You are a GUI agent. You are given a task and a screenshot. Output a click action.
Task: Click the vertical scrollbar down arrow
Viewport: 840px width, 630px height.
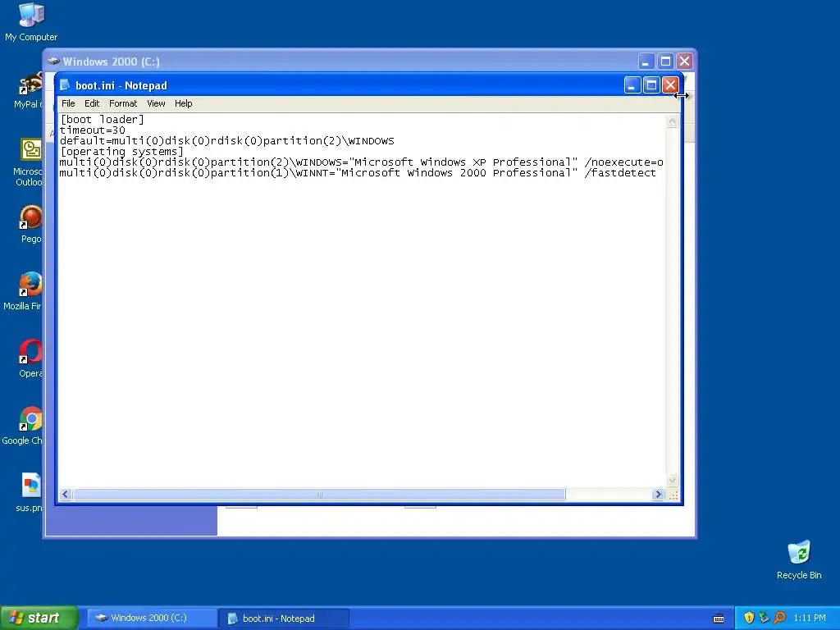pos(673,480)
